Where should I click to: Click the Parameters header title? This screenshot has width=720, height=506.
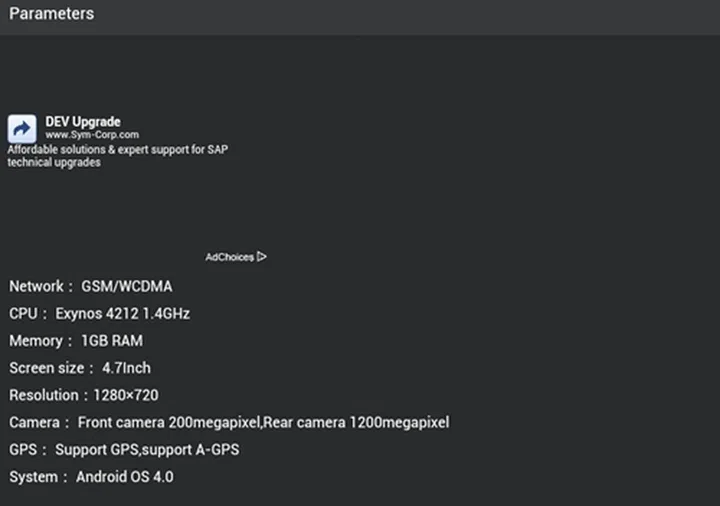(x=51, y=14)
